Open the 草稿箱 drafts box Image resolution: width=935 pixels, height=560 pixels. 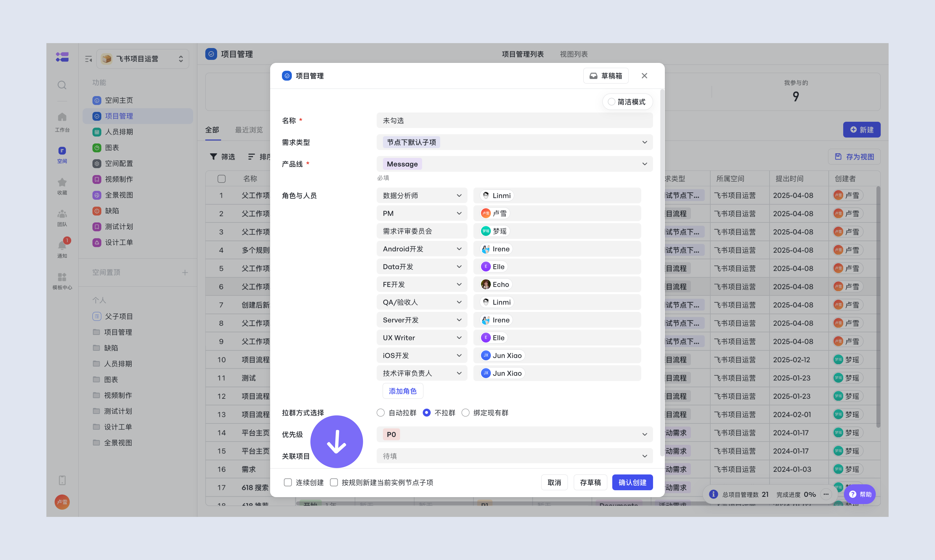(606, 76)
